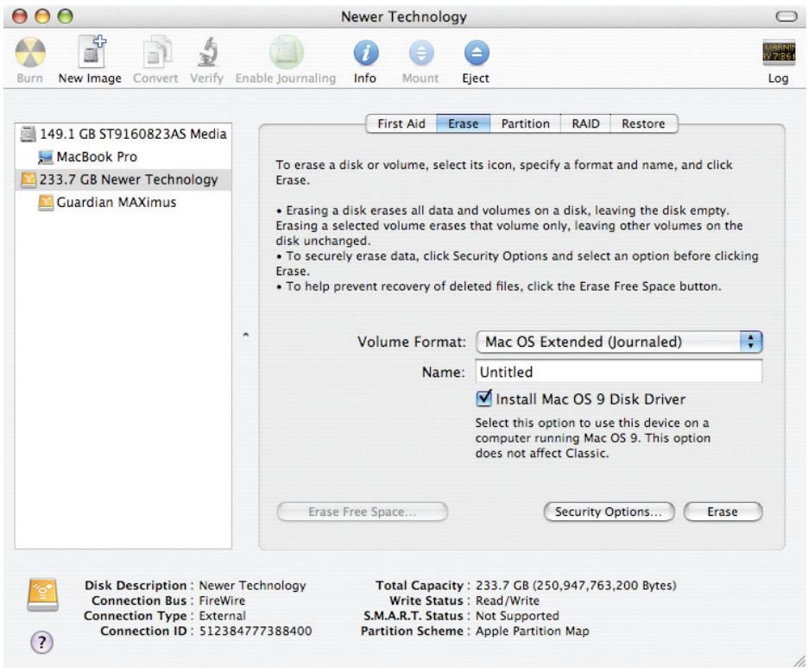
Task: Click the Name text field
Action: click(620, 373)
